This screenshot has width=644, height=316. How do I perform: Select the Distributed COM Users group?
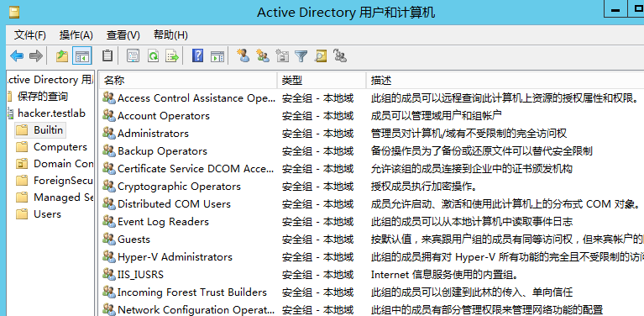click(174, 204)
